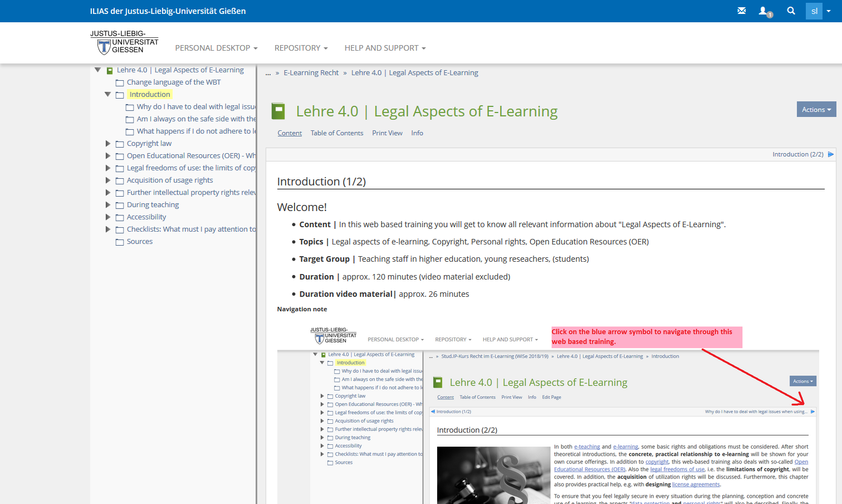Open the mail envelope icon
This screenshot has width=842, height=504.
[741, 11]
